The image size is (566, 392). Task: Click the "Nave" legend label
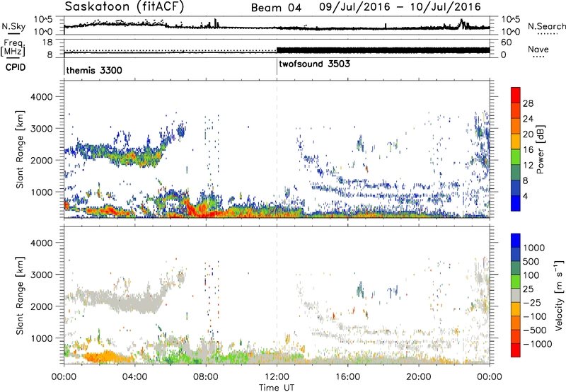pyautogui.click(x=538, y=49)
